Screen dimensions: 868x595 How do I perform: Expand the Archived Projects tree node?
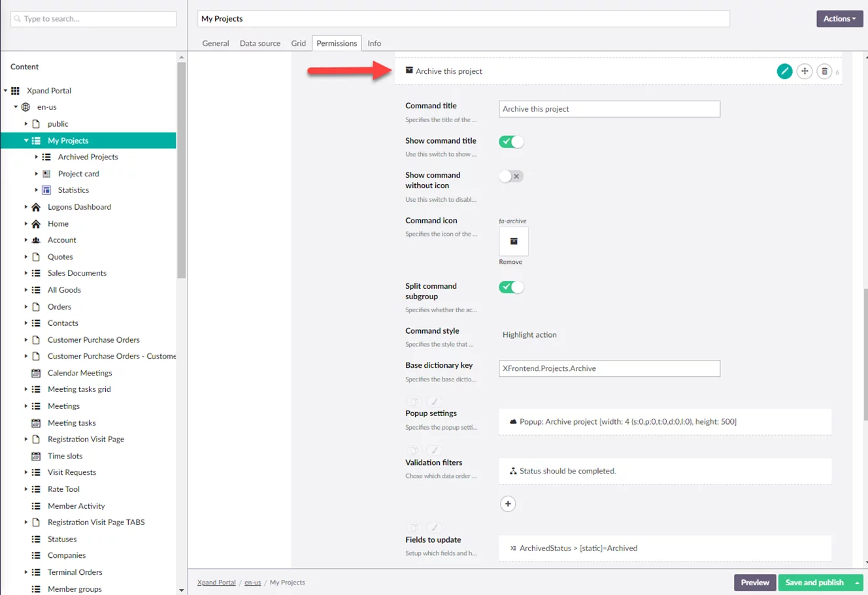tap(37, 157)
